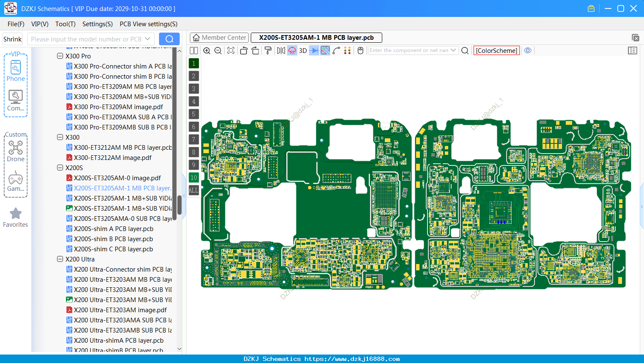This screenshot has height=363, width=644.
Task: Toggle the split view layout icon
Action: pyautogui.click(x=194, y=50)
